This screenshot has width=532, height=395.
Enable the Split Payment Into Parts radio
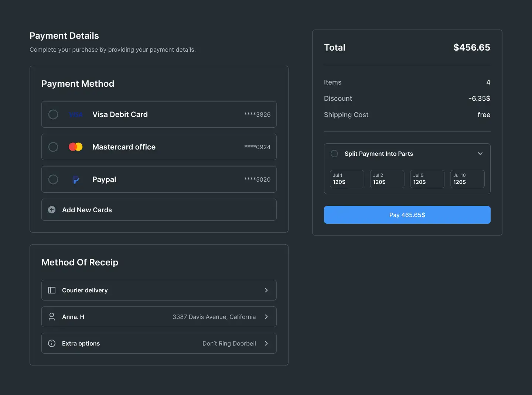pyautogui.click(x=334, y=154)
